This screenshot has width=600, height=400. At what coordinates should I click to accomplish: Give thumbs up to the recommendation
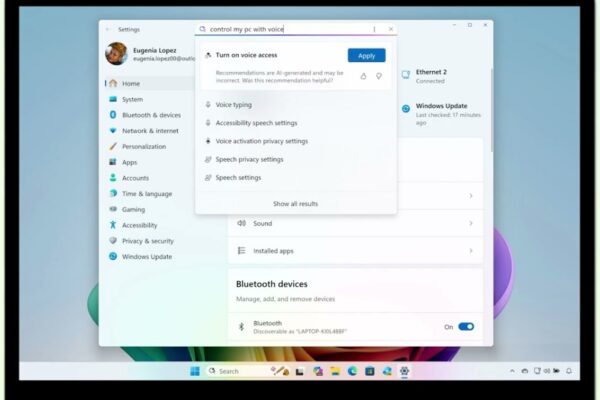click(363, 77)
